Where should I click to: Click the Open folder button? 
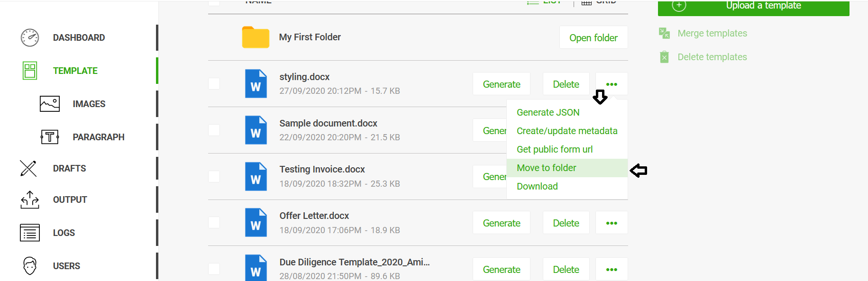(x=594, y=37)
